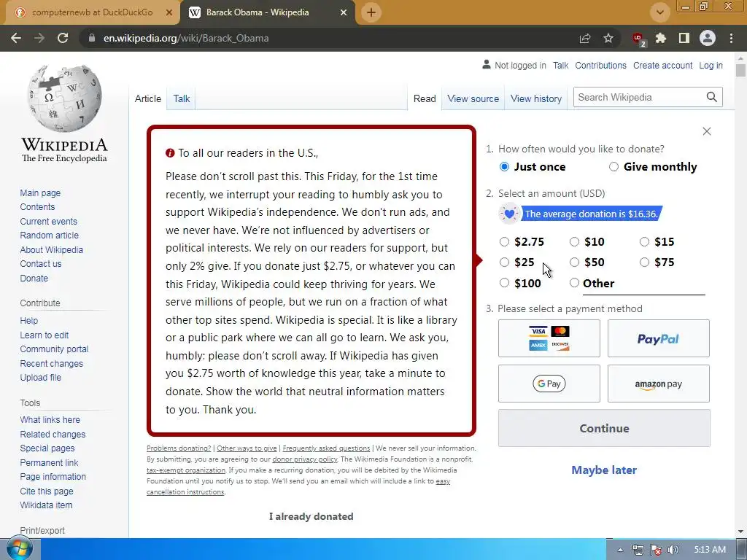
Task: Select the Just once donation option
Action: (x=504, y=167)
